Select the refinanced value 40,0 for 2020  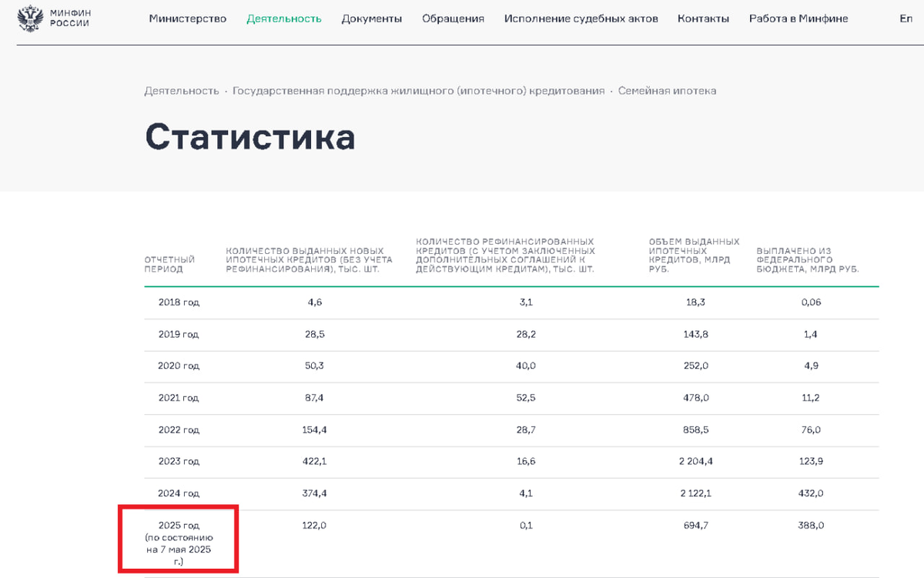coord(526,366)
